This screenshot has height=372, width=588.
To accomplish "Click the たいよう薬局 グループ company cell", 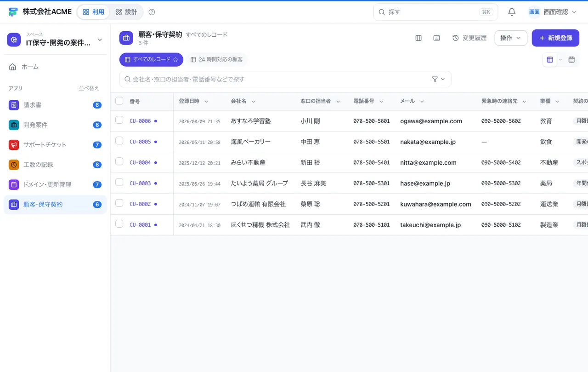I will [x=259, y=183].
